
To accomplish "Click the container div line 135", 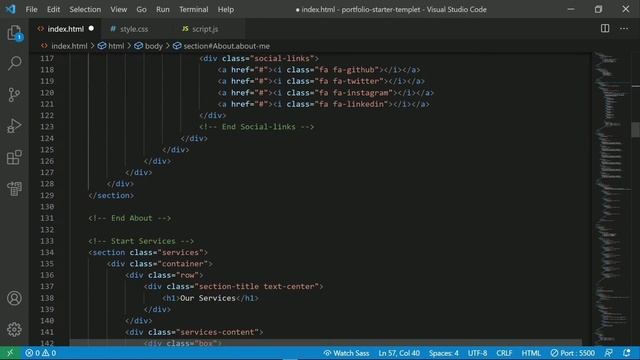I will (x=160, y=264).
